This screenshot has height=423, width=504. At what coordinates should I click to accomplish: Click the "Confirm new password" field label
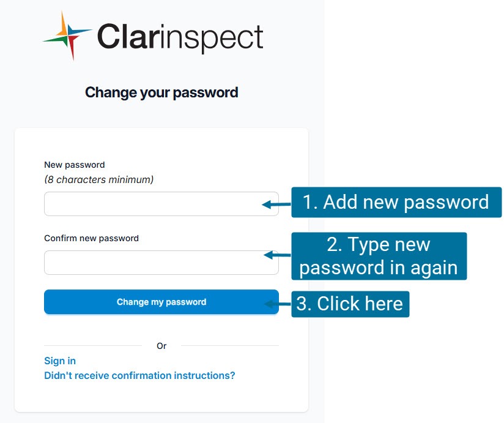click(92, 238)
